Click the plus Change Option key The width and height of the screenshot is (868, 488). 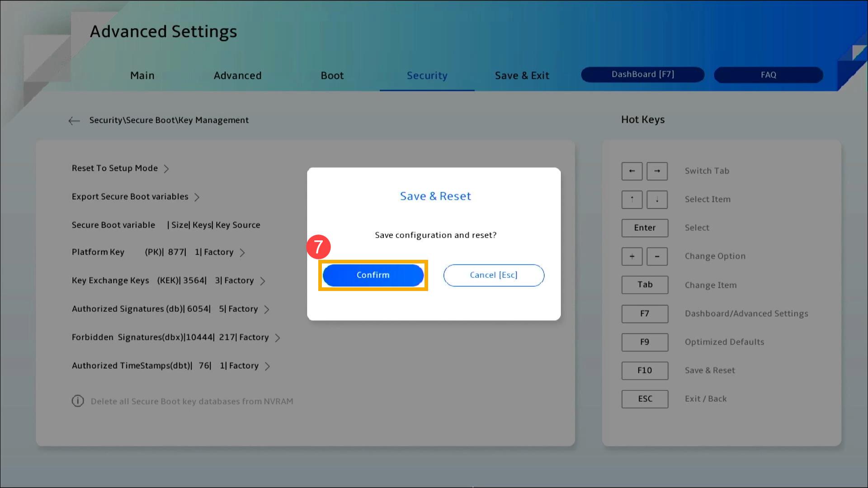pyautogui.click(x=632, y=257)
